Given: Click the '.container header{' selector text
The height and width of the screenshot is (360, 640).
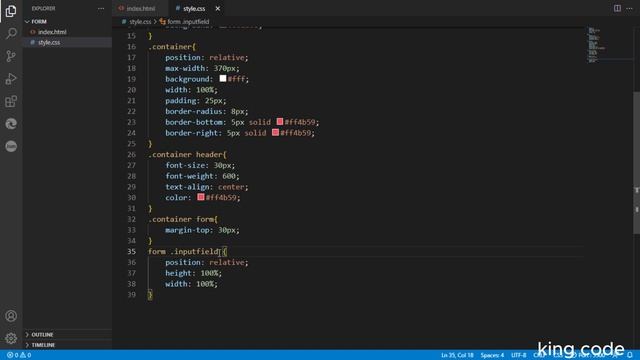Looking at the screenshot, I should coord(187,154).
